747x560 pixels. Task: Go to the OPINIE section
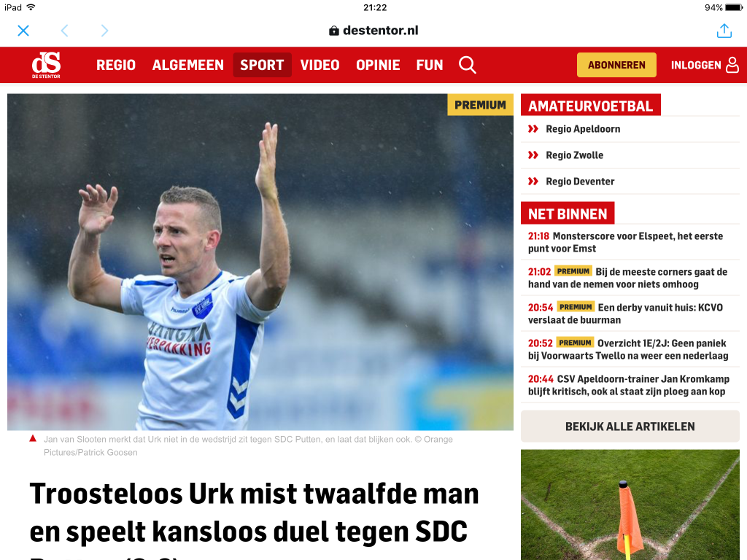coord(378,65)
